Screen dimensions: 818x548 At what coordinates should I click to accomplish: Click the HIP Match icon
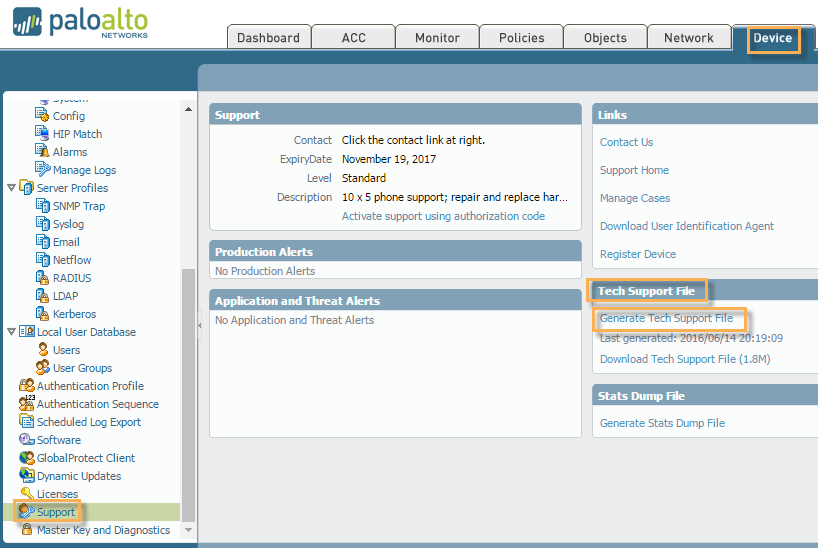[x=42, y=133]
